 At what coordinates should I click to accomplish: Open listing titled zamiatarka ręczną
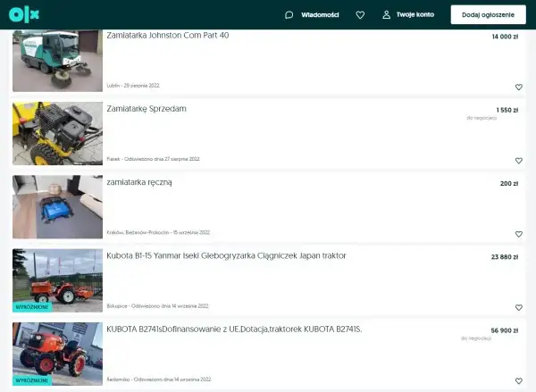point(139,182)
